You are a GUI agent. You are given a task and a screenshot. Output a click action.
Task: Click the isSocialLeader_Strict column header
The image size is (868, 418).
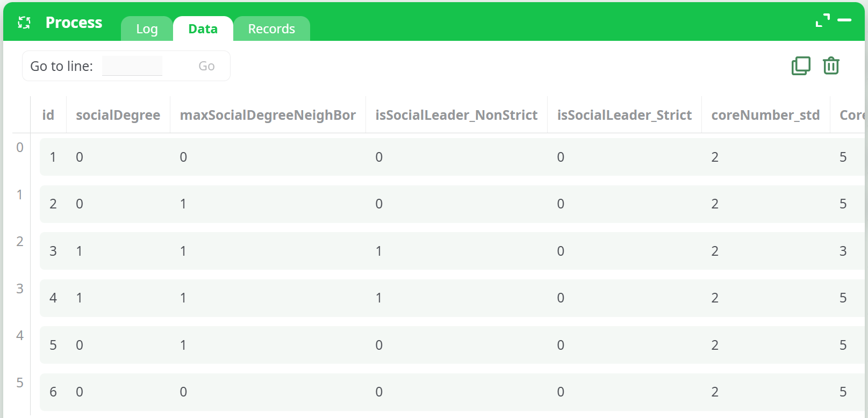click(x=624, y=115)
